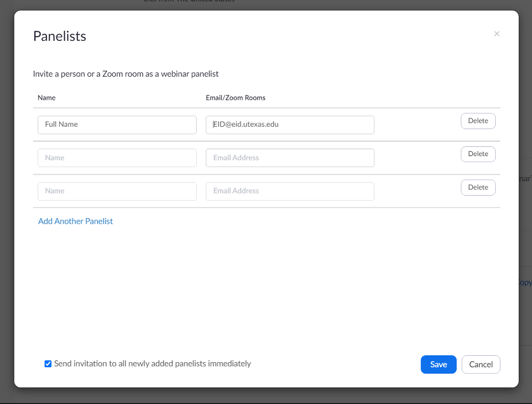Remove the third panelist row via Delete
The image size is (532, 404).
coord(478,187)
